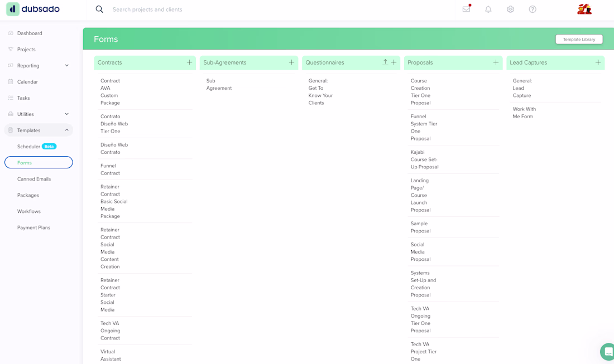Open Contract AVA Custom Package

click(111, 92)
